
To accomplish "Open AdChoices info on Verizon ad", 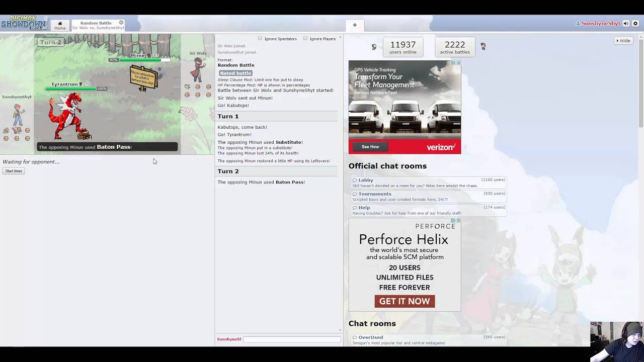I will [x=453, y=63].
